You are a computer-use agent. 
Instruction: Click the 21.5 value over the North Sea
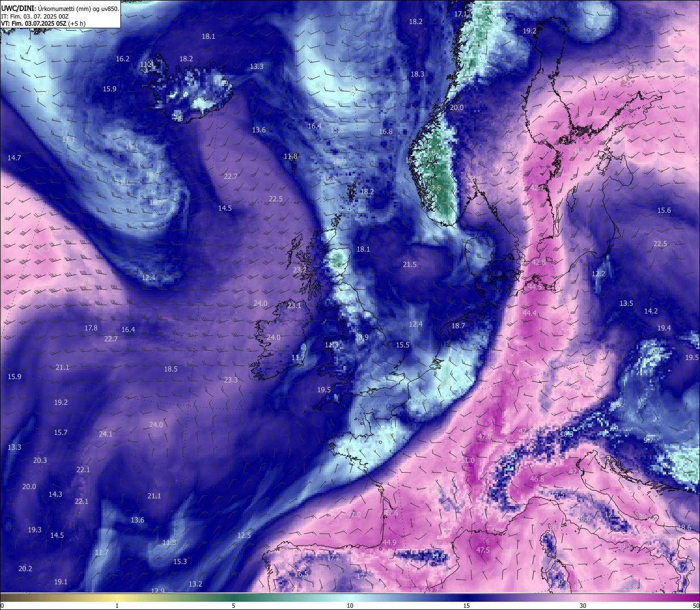410,264
